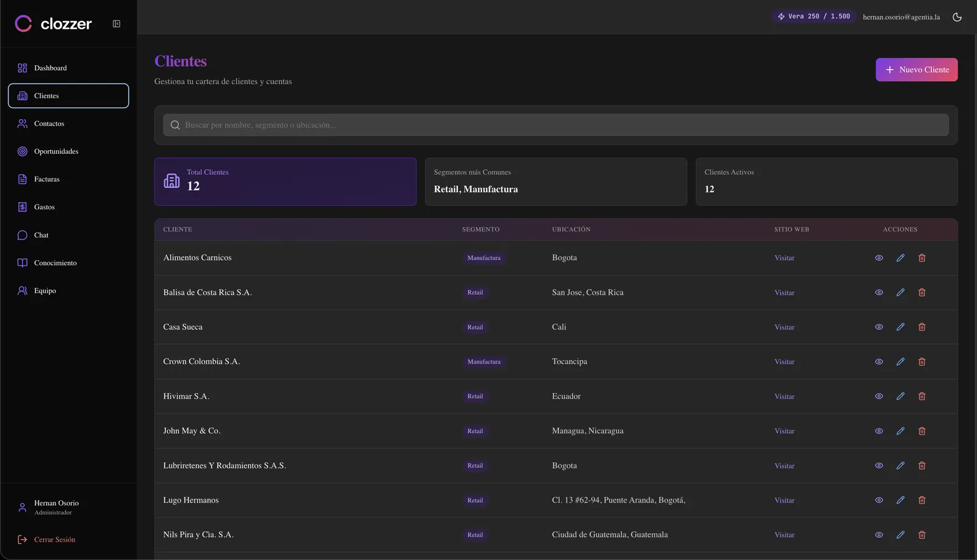Edit Crown Colombia S.A.
The width and height of the screenshot is (977, 560).
(x=900, y=362)
